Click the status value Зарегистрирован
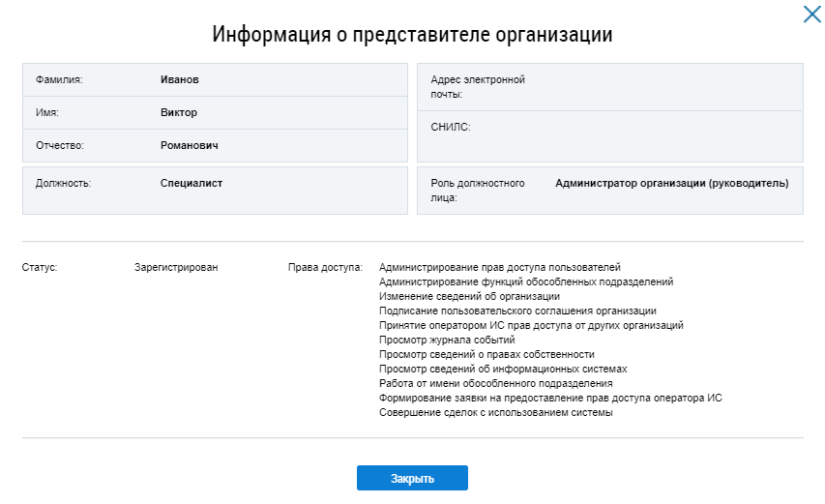Viewport: 825px width, 504px height. (176, 267)
